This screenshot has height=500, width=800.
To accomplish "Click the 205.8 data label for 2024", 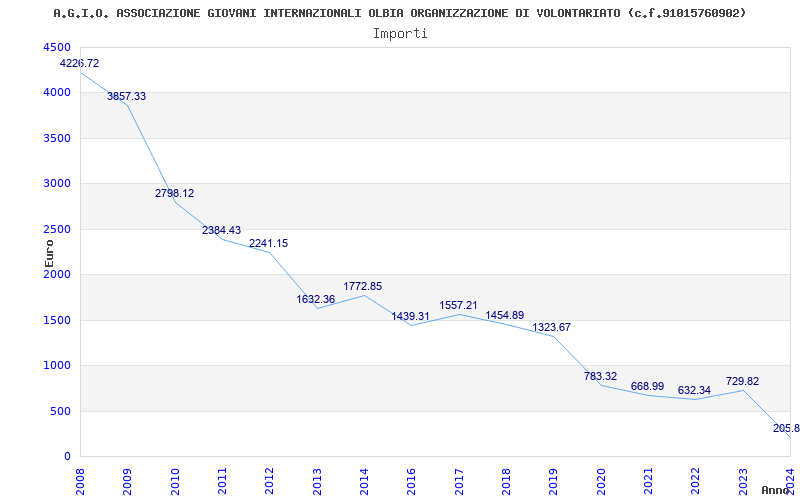I will click(x=786, y=429).
